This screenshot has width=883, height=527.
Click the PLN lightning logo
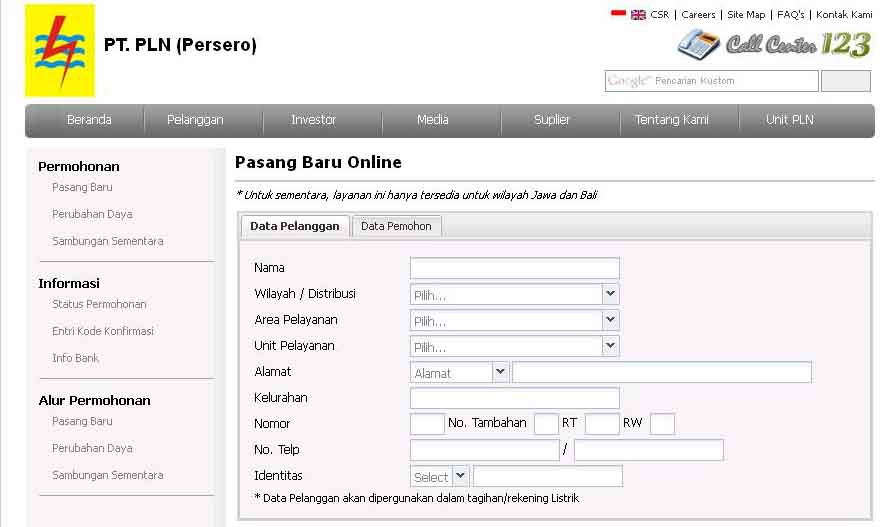(x=60, y=50)
